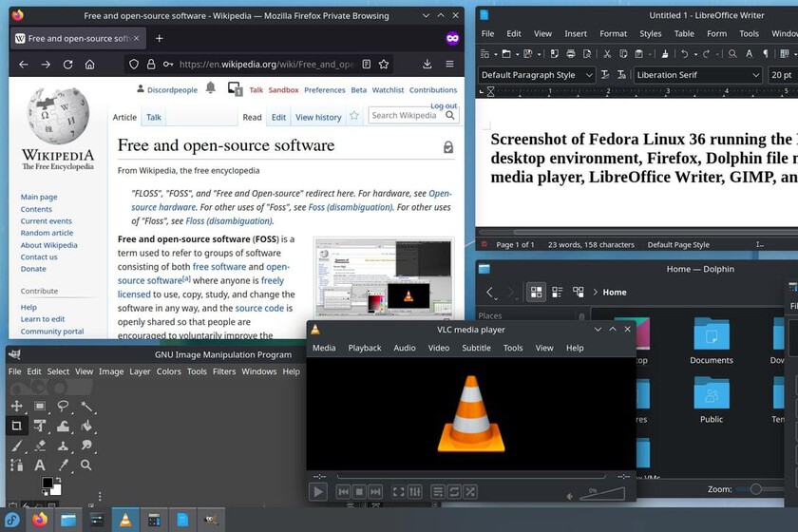This screenshot has width=798, height=532.
Task: Start playback with VLC play button
Action: click(x=318, y=492)
